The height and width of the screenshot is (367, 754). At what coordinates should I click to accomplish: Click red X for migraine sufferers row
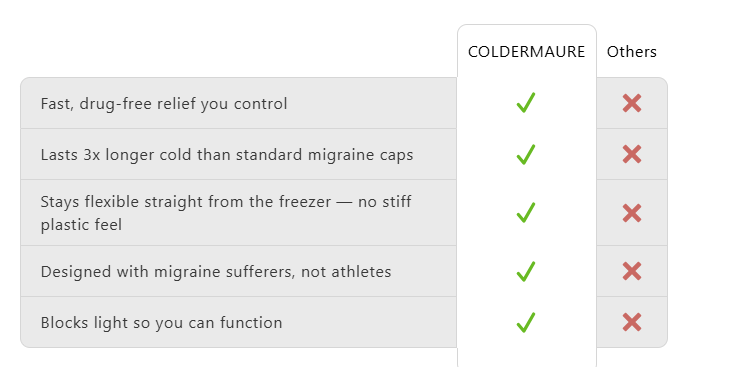point(632,271)
